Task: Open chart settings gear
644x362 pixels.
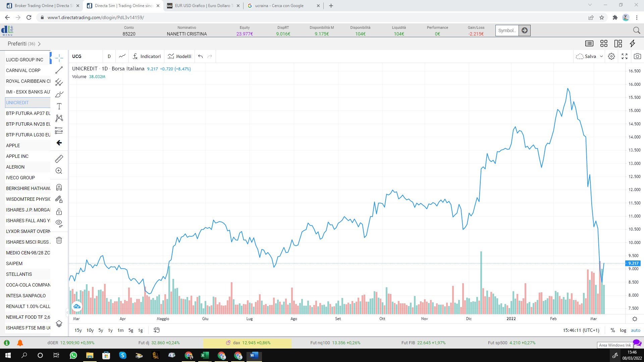Action: [x=611, y=56]
